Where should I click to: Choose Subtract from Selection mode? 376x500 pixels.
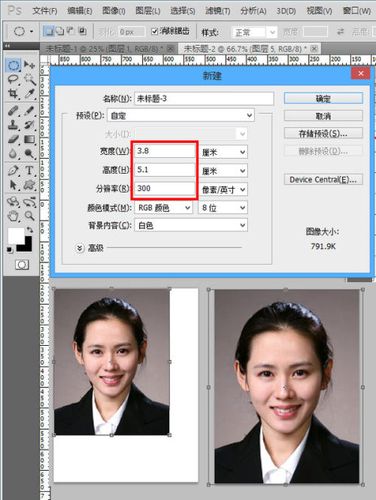coord(71,31)
